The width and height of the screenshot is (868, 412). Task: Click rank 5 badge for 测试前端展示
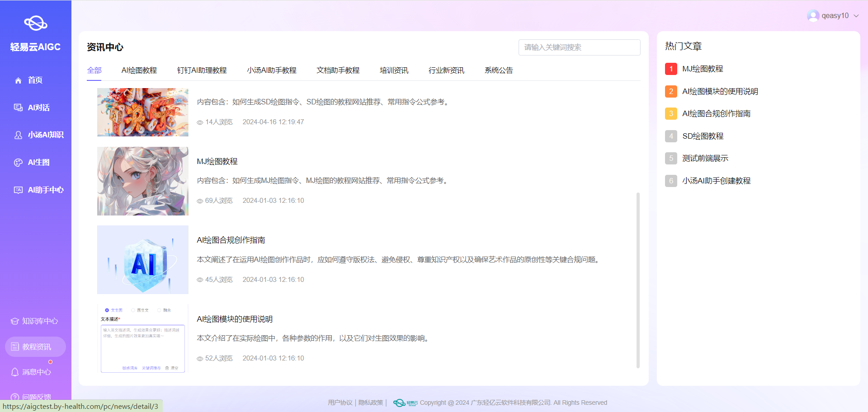point(671,158)
